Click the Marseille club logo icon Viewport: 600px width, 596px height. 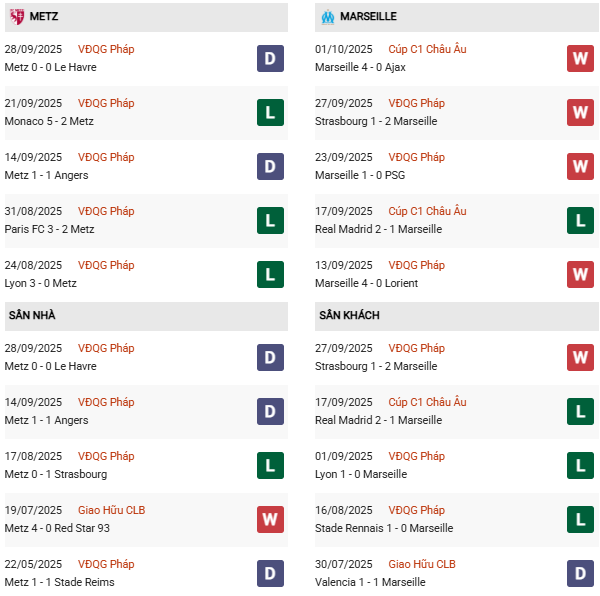coord(326,17)
